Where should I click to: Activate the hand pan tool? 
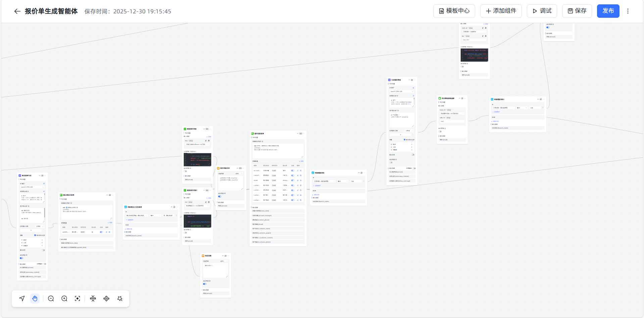(35, 299)
